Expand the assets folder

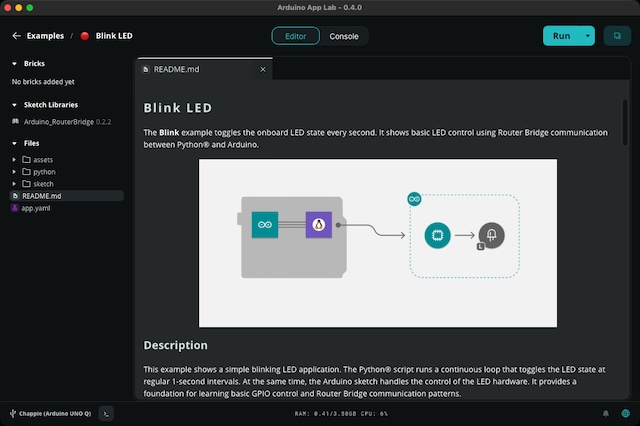(x=43, y=160)
